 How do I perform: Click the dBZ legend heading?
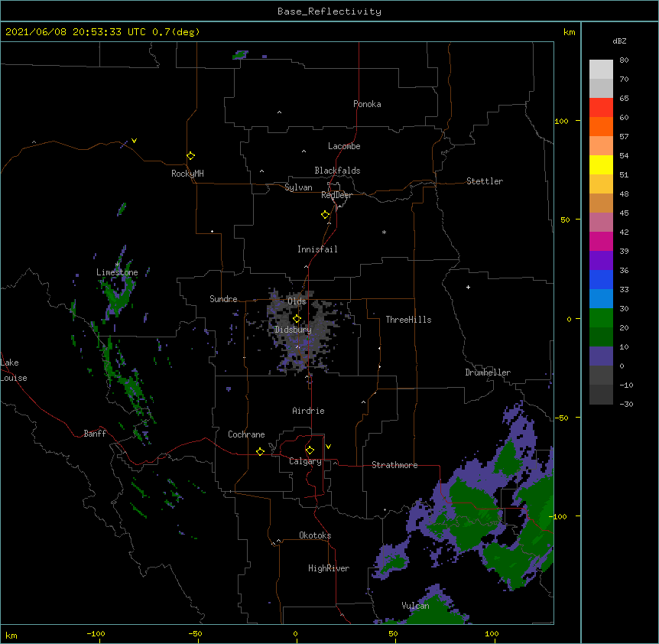point(619,41)
